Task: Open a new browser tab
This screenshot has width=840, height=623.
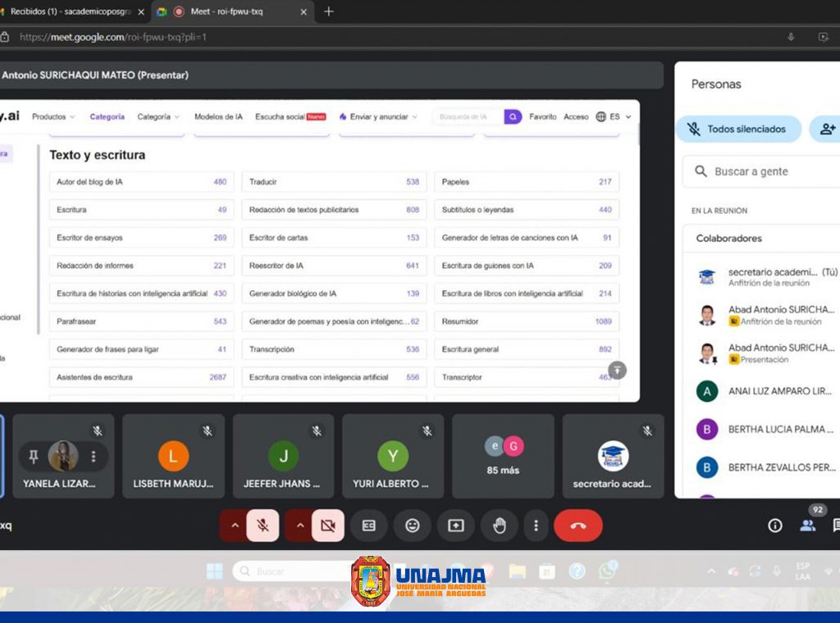Action: point(329,11)
